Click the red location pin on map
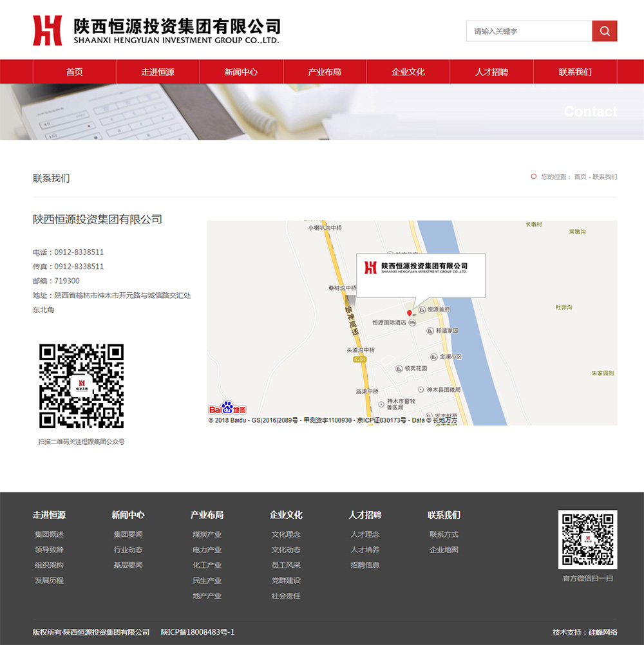 409,313
